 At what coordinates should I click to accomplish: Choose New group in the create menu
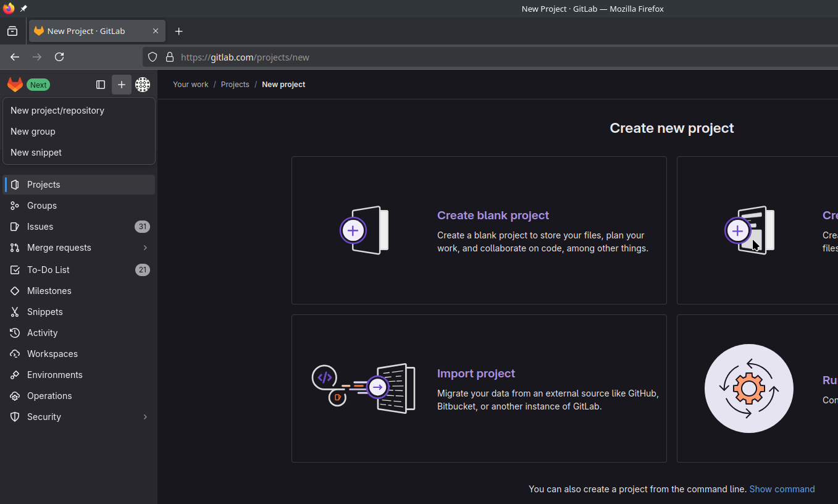tap(79, 132)
